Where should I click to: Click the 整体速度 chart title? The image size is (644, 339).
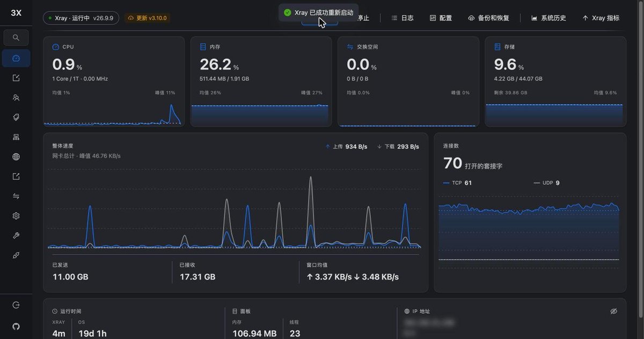[x=63, y=146]
